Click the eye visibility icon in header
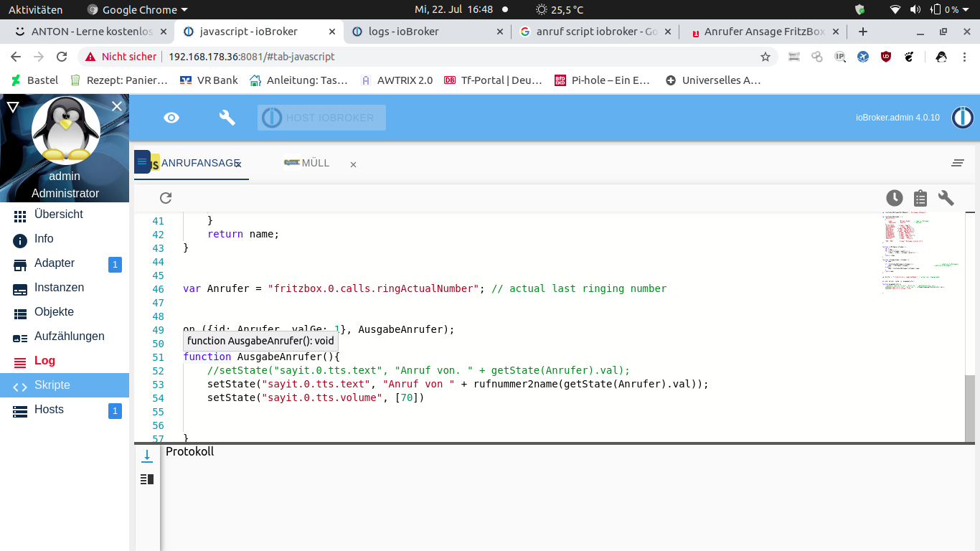Screen dimensions: 980x551 pyautogui.click(x=171, y=118)
